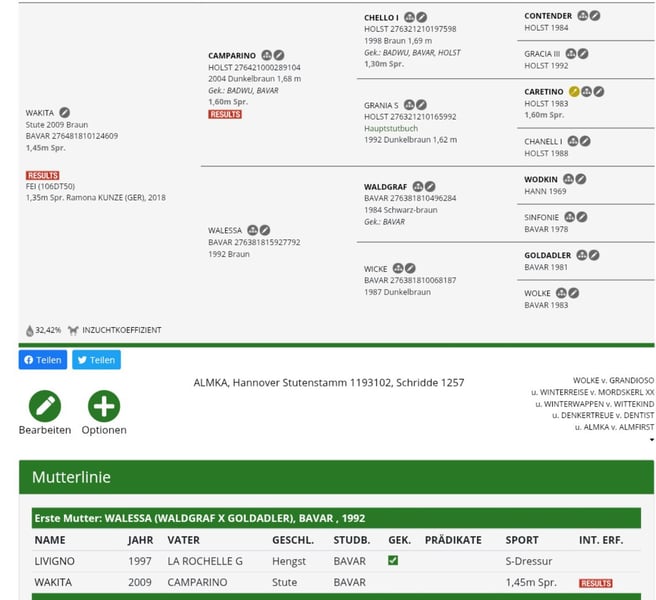The width and height of the screenshot is (656, 600).
Task: Toggle the Gek. checkbox for LIVIGNO
Action: pyautogui.click(x=393, y=561)
